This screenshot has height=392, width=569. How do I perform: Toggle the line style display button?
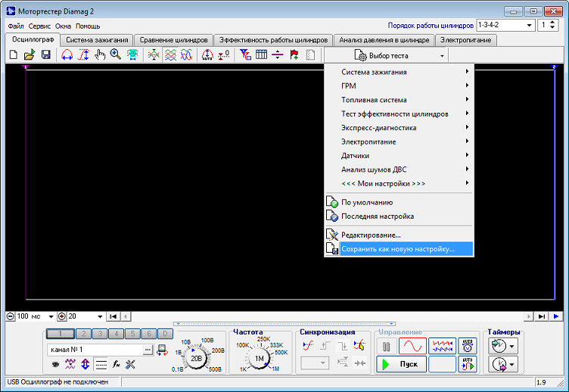tap(101, 364)
